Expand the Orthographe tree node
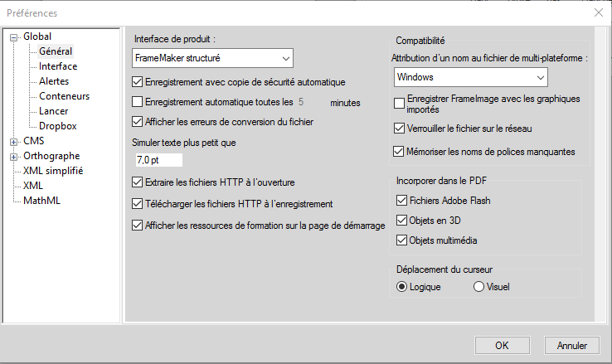The image size is (612, 364). (x=14, y=156)
